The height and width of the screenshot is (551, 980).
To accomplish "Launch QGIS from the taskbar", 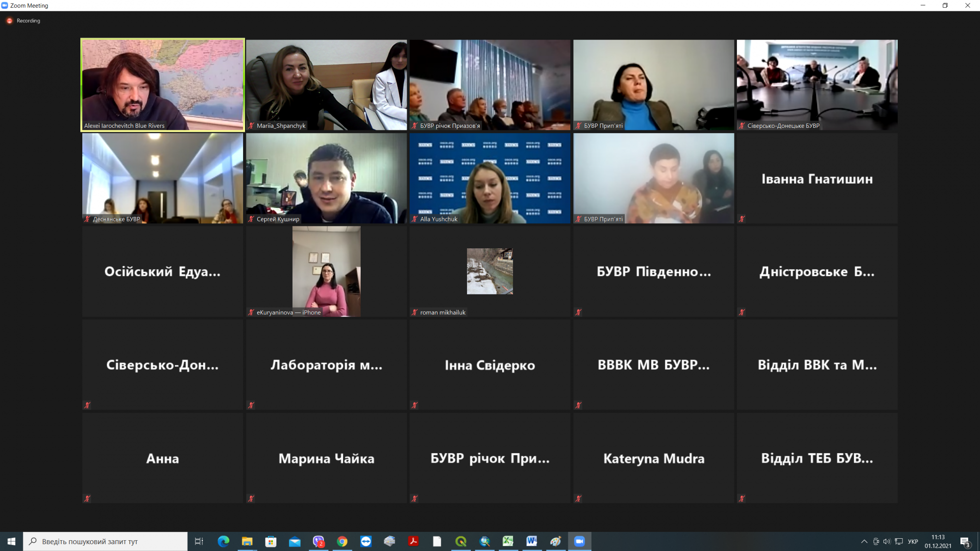I will (x=461, y=541).
